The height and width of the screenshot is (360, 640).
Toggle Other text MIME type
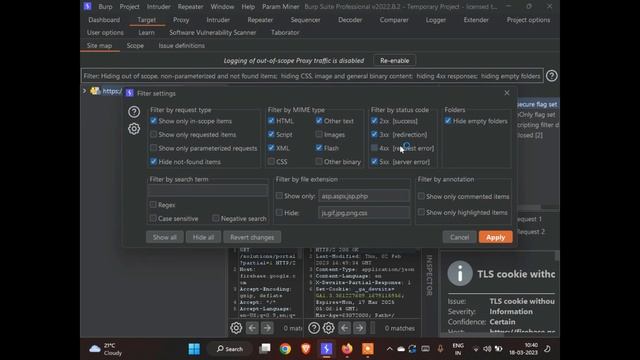tap(319, 121)
